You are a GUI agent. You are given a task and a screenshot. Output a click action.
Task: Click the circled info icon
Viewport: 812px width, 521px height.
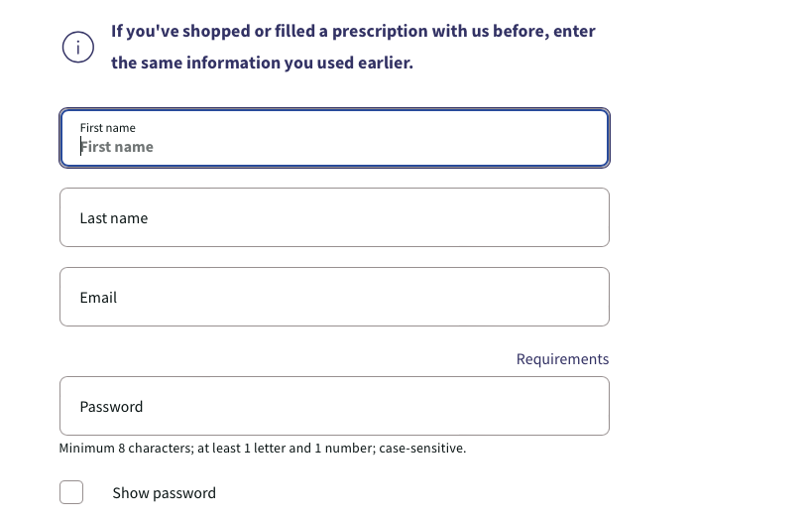(x=78, y=47)
